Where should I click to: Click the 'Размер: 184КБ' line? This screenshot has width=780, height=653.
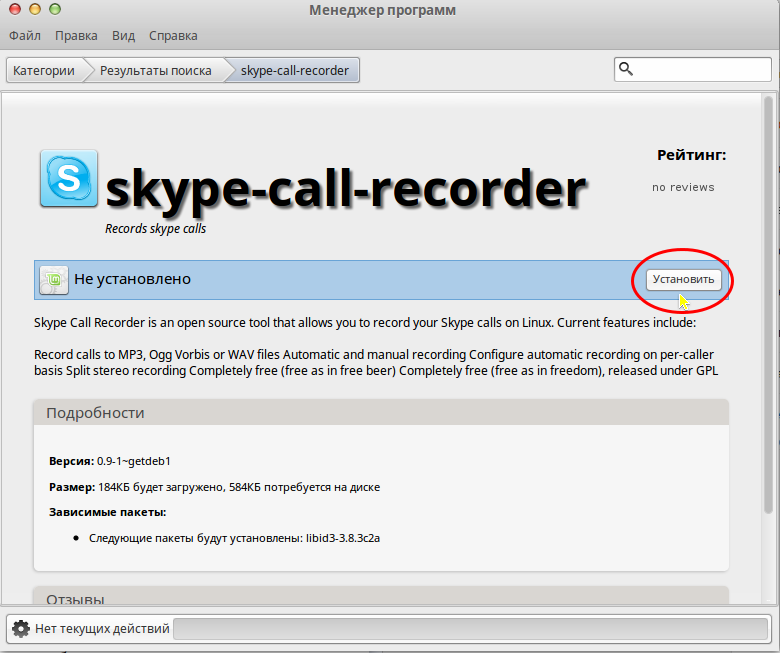[x=214, y=487]
